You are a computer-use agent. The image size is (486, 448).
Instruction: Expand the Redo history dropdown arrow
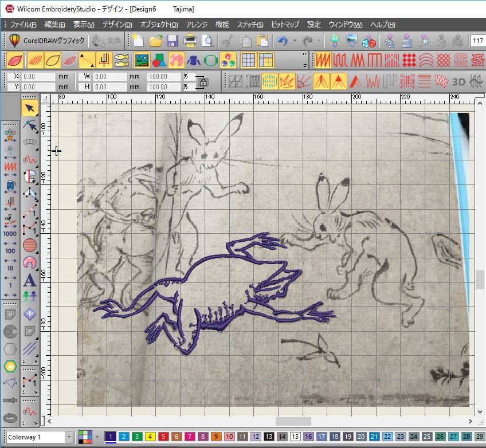(319, 41)
